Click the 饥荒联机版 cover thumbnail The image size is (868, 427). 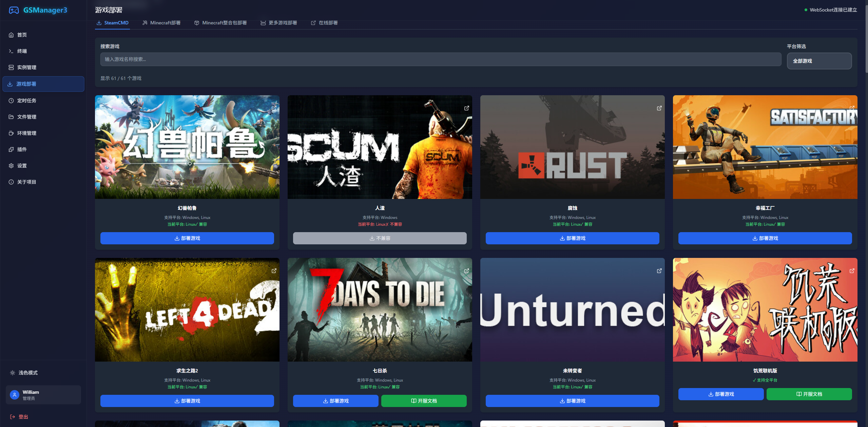click(x=765, y=310)
